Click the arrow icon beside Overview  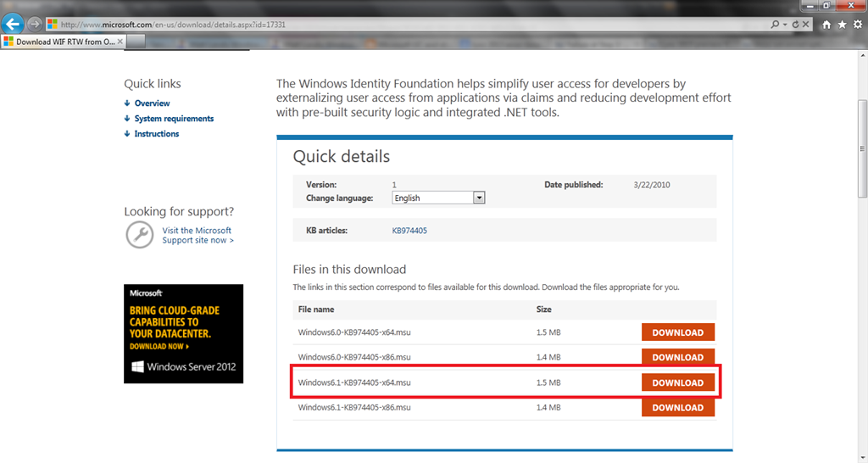pyautogui.click(x=127, y=103)
